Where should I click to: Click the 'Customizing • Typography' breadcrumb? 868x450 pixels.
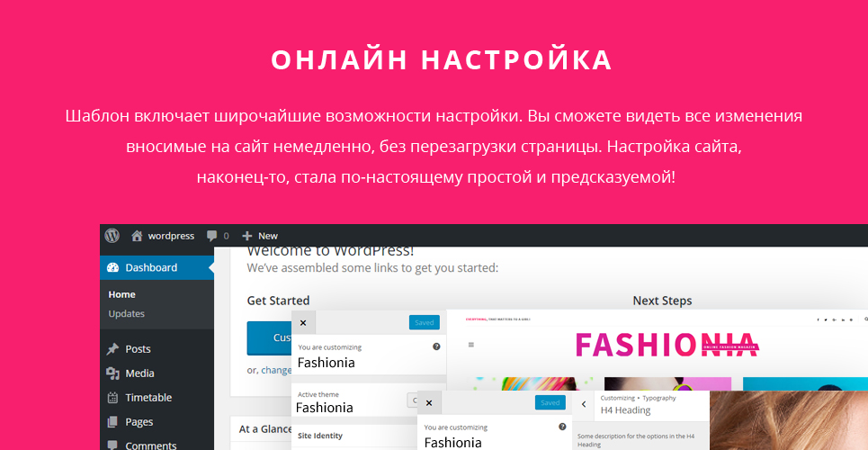click(x=639, y=398)
